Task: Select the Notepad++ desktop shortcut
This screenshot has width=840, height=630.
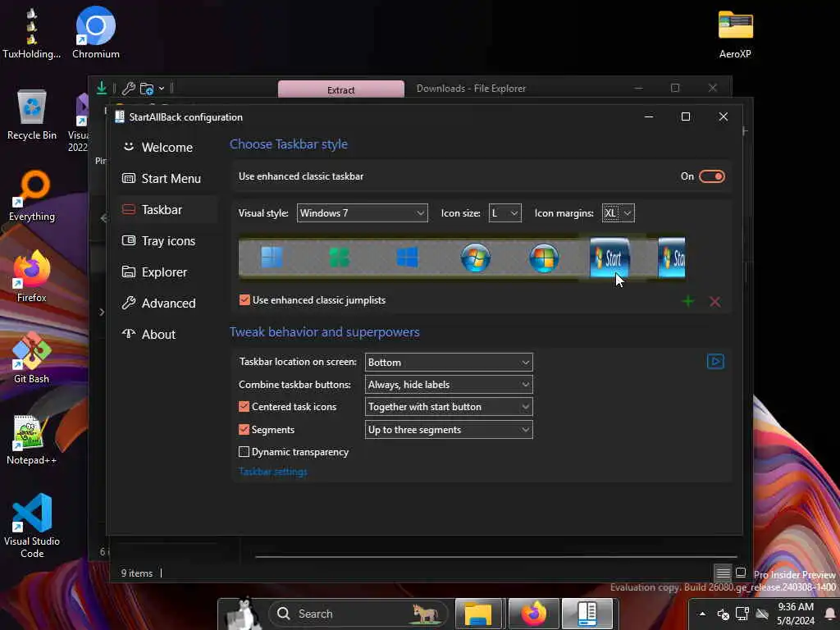Action: click(x=32, y=440)
